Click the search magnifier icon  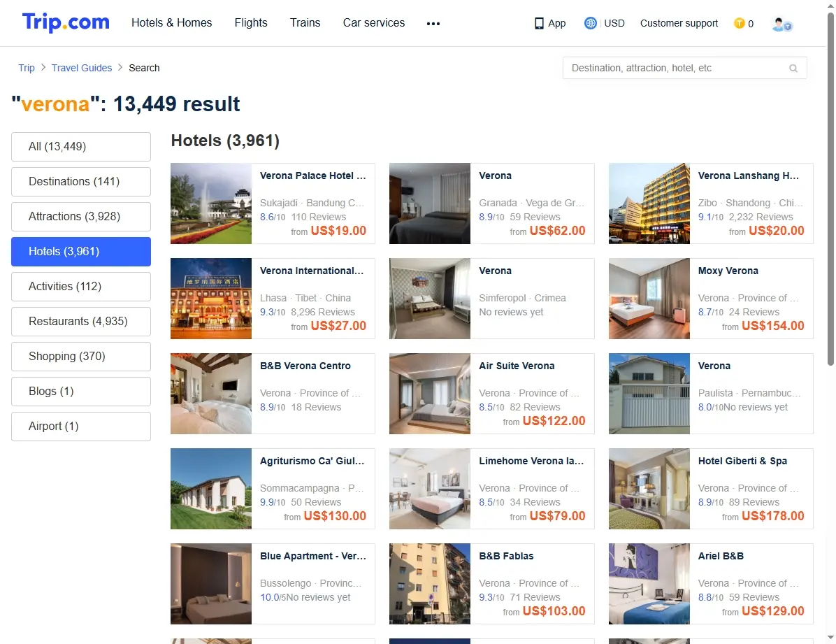coord(793,69)
